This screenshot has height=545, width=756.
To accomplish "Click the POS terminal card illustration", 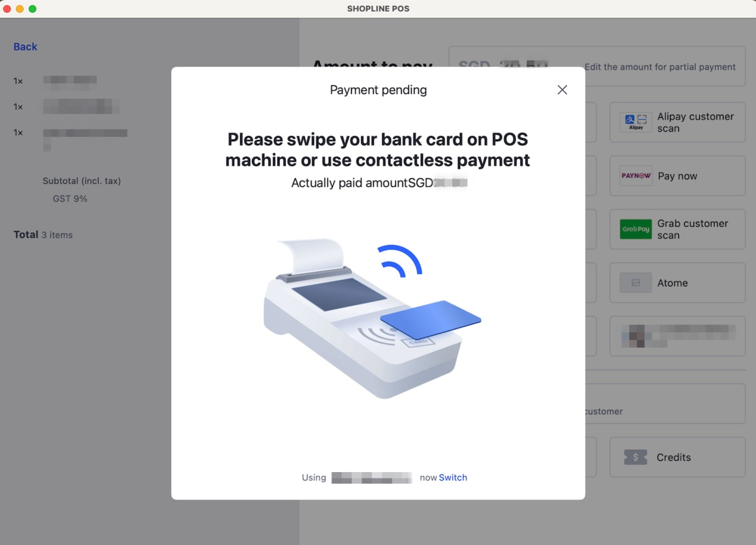I will point(372,319).
